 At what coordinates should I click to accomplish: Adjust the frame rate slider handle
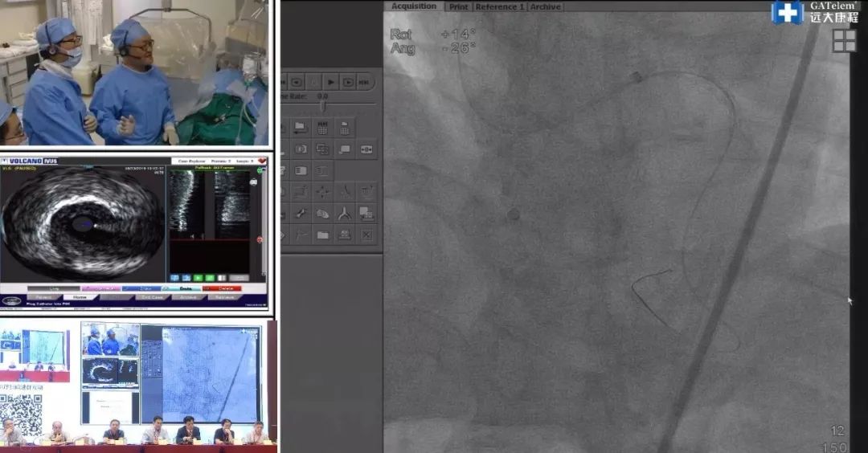[323, 106]
